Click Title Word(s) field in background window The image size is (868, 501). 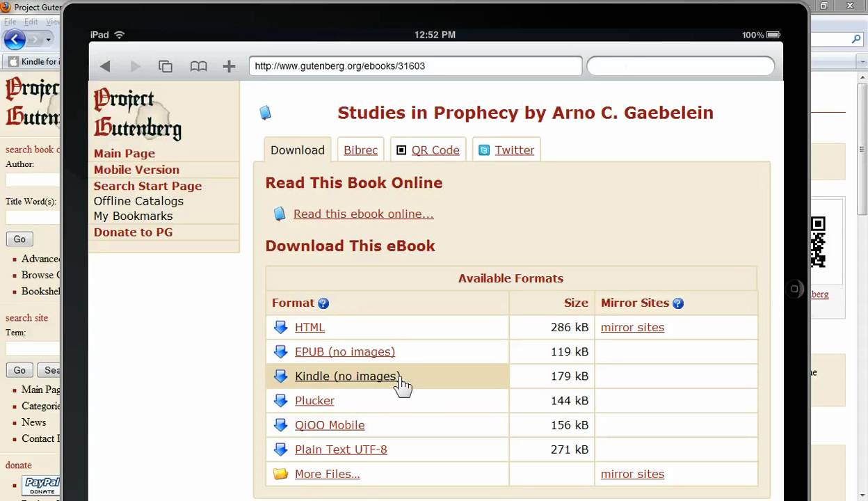click(33, 217)
